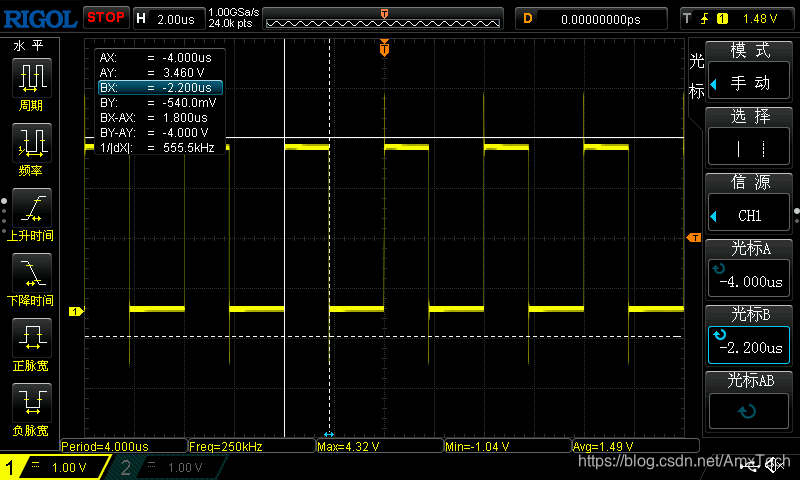Click the trigger level 1.48 V readout
The height and width of the screenshot is (480, 800).
pyautogui.click(x=760, y=19)
